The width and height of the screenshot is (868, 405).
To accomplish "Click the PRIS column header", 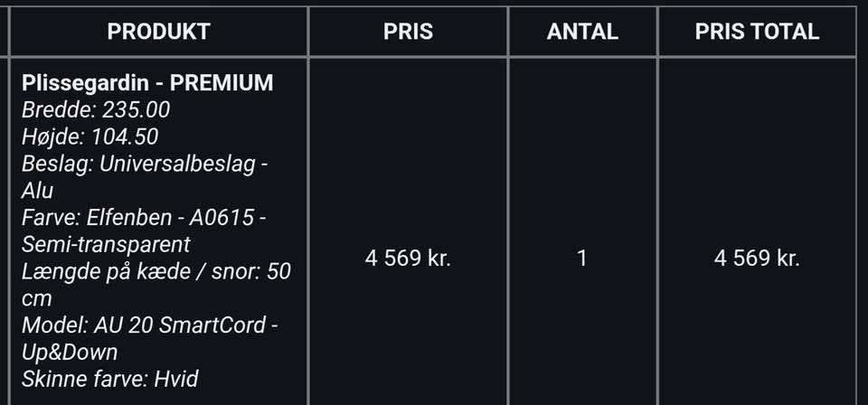I will point(408,32).
